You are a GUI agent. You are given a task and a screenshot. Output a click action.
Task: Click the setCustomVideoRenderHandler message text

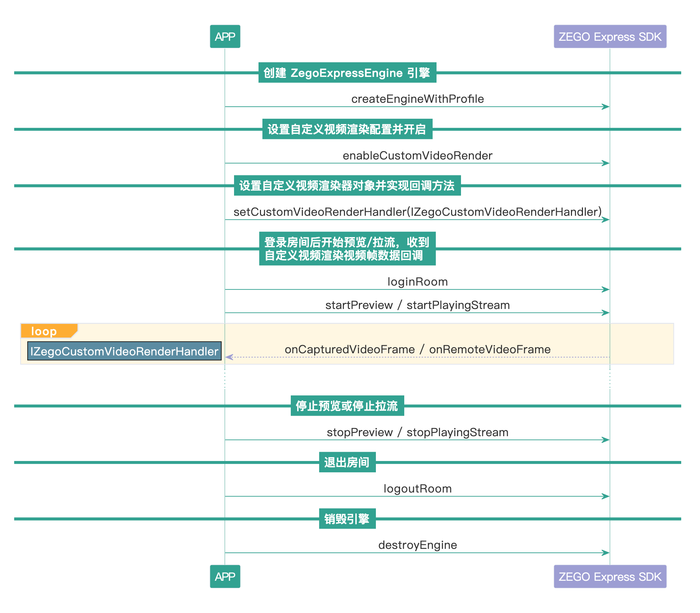(417, 212)
